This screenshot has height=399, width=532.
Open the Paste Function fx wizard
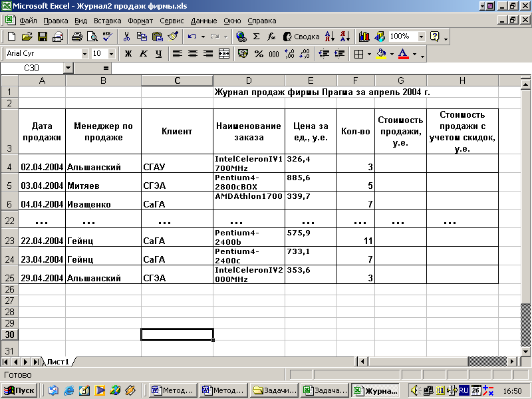click(271, 37)
